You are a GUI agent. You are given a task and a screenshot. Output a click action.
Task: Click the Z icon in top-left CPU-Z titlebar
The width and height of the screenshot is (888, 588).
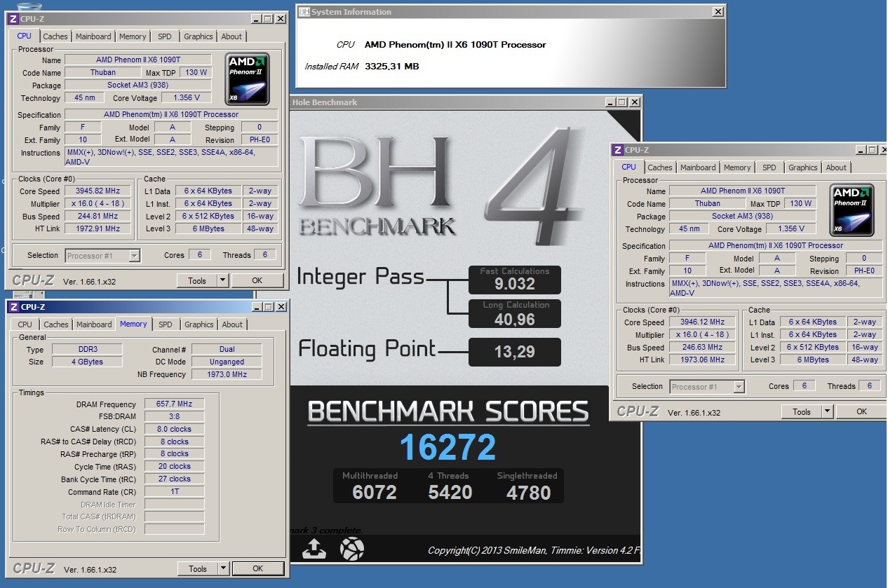[x=13, y=18]
